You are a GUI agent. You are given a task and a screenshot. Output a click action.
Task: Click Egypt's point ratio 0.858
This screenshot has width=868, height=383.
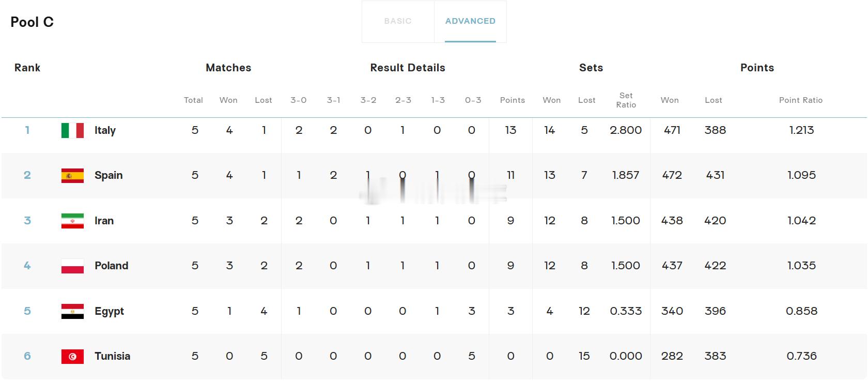point(801,311)
